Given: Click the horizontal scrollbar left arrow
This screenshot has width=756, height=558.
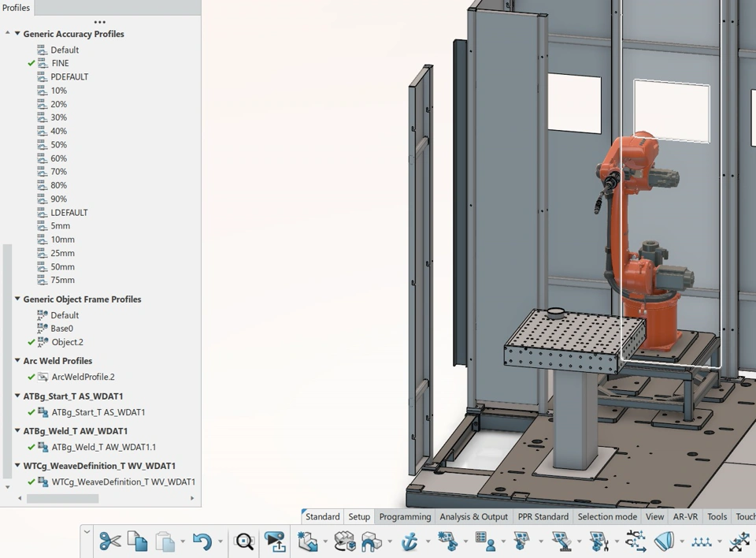Looking at the screenshot, I should [20, 498].
